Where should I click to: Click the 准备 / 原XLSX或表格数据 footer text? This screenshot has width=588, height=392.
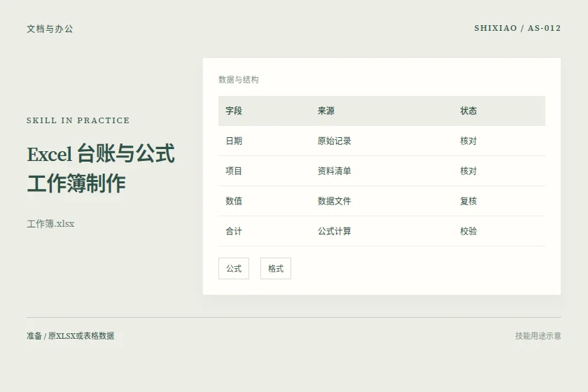click(71, 336)
